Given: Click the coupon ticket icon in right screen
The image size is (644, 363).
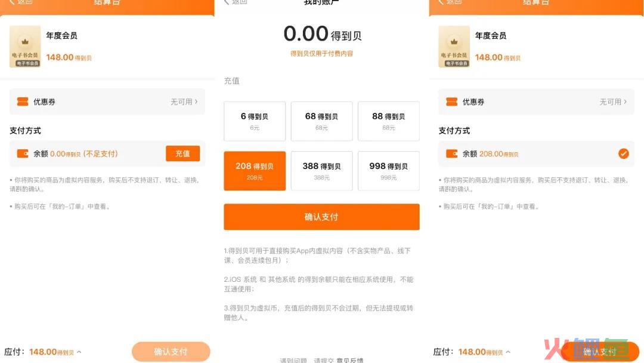Looking at the screenshot, I should pyautogui.click(x=452, y=101).
